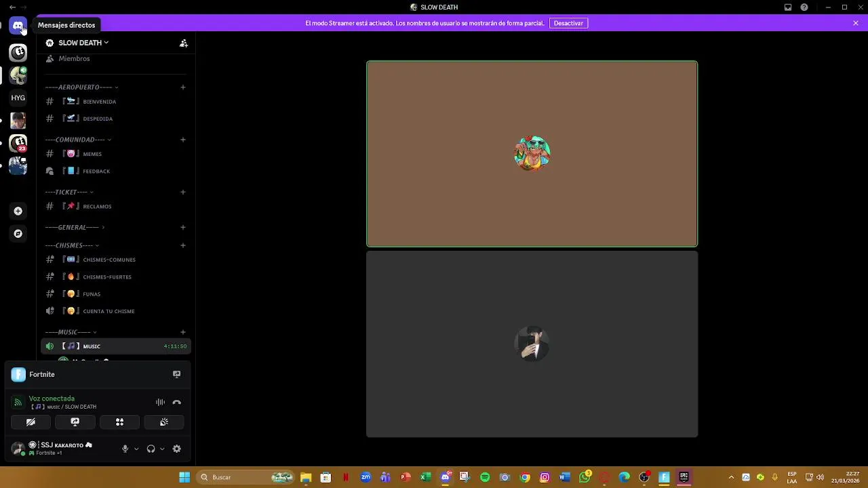Open Discover servers compass icon
Image resolution: width=868 pixels, height=488 pixels.
coord(18,234)
